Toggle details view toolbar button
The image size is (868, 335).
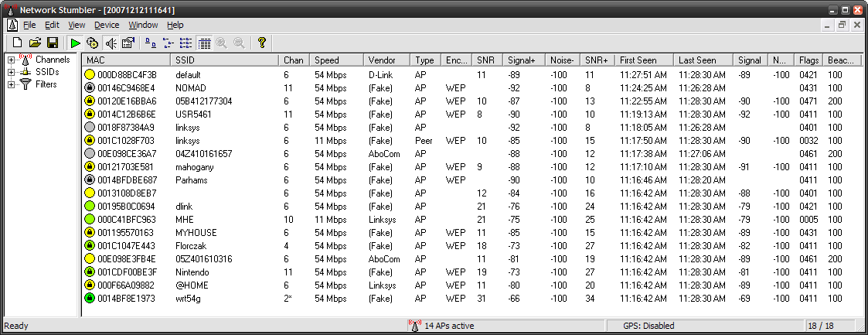coord(204,43)
